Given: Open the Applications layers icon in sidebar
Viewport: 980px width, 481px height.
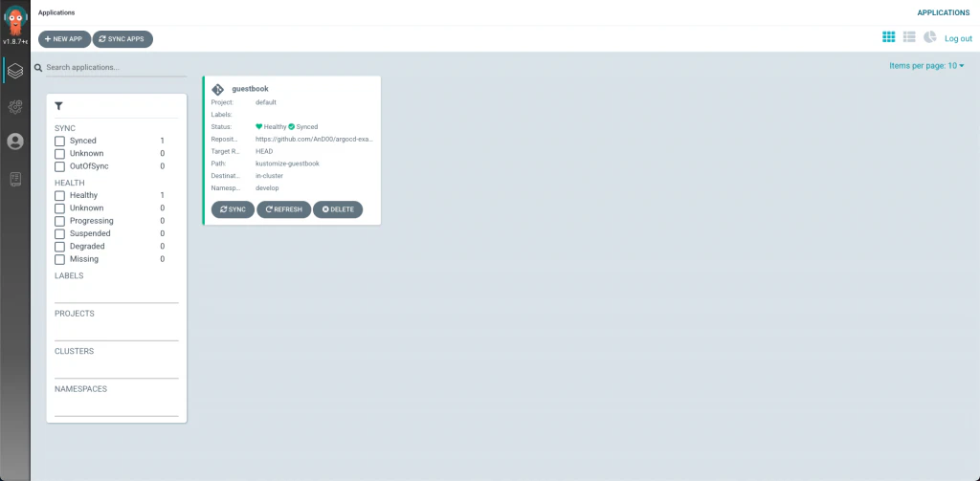Looking at the screenshot, I should click(x=15, y=71).
